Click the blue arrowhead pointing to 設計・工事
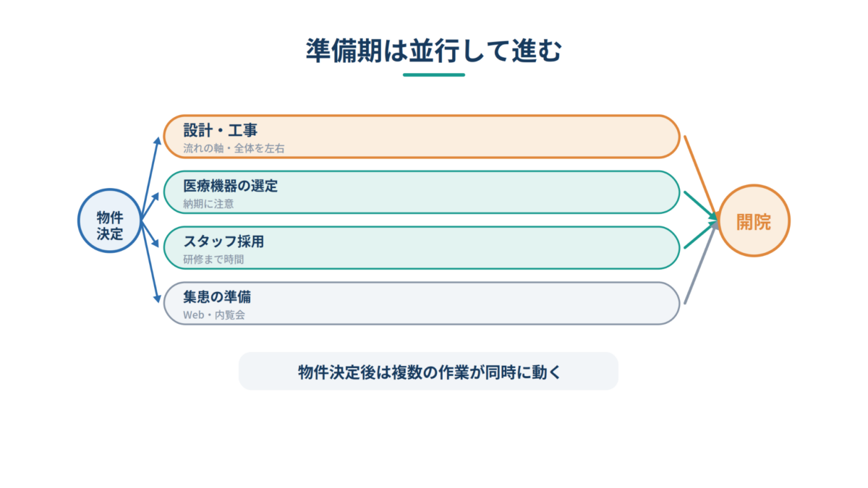The image size is (868, 488). click(158, 140)
